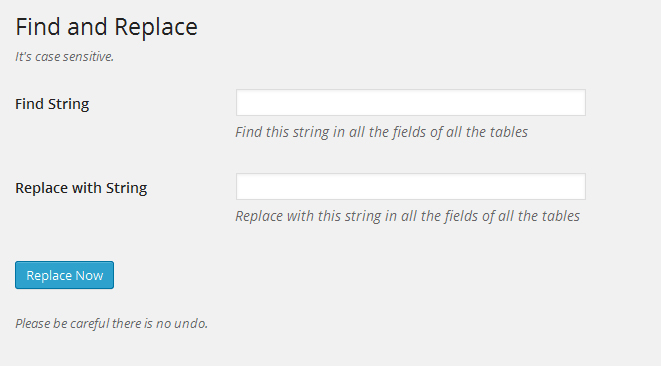Click the "Please be careful there is no undo" warning
Screen dimensions: 661x366
point(112,323)
